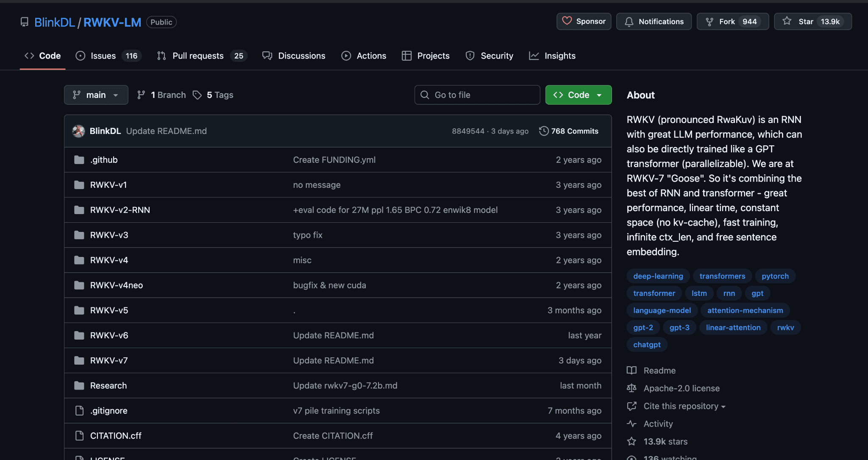Focus the Go to file search field
Viewport: 868px width, 460px height.
477,95
